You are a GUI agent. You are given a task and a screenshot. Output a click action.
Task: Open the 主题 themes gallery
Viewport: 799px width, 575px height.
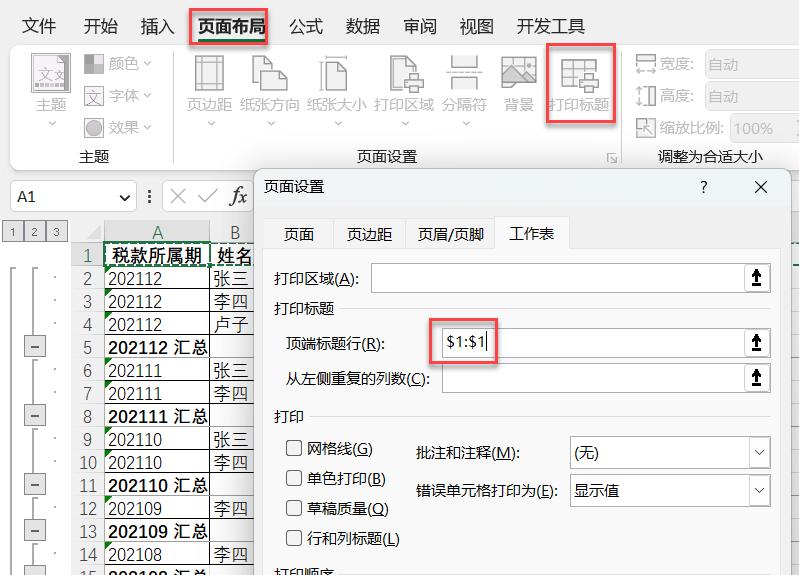click(51, 90)
